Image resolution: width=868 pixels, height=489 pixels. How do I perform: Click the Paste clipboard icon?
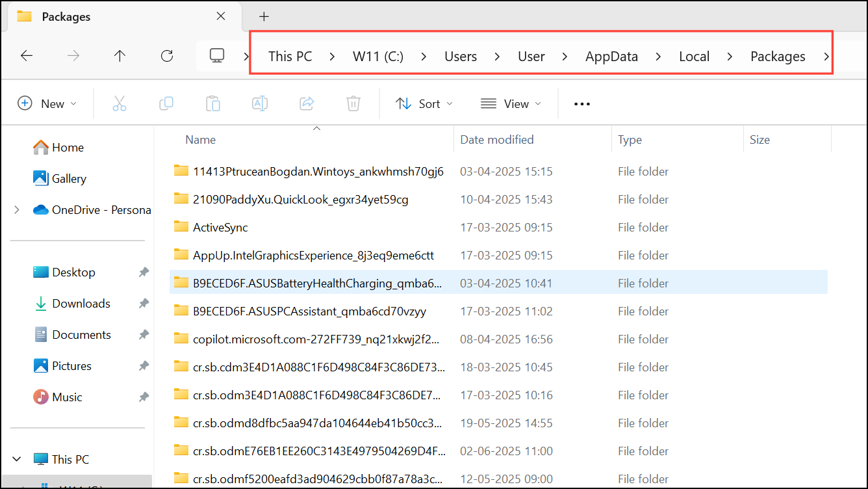tap(213, 103)
